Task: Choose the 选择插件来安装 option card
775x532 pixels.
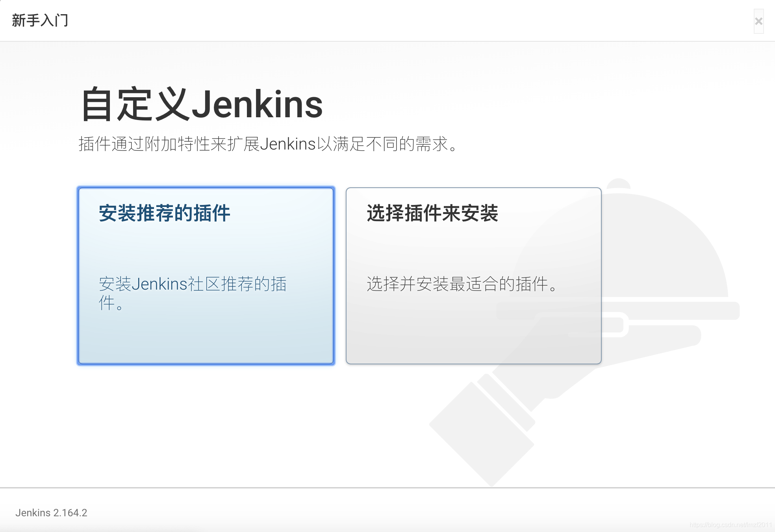Action: point(473,276)
